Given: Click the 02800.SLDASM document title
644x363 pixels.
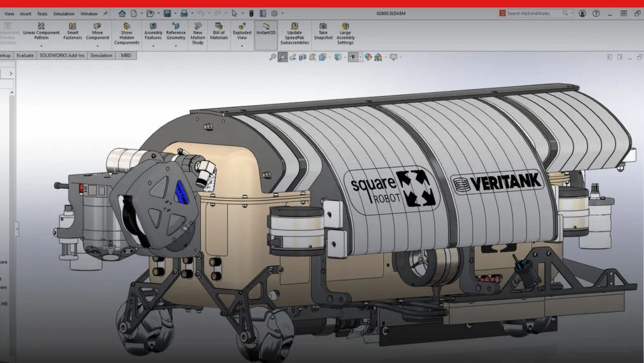Looking at the screenshot, I should [391, 14].
